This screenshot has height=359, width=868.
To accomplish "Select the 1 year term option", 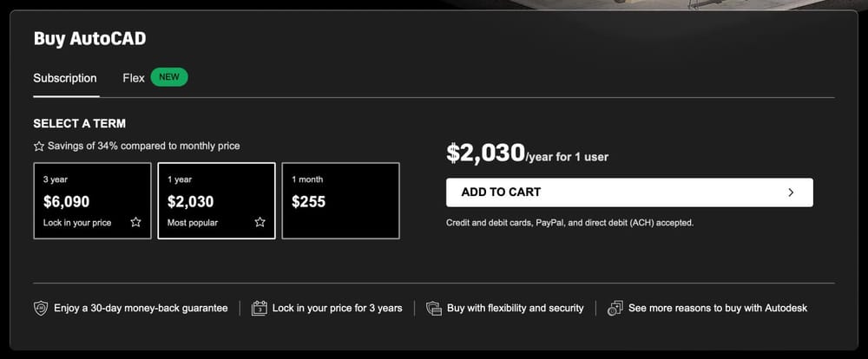I will click(216, 200).
